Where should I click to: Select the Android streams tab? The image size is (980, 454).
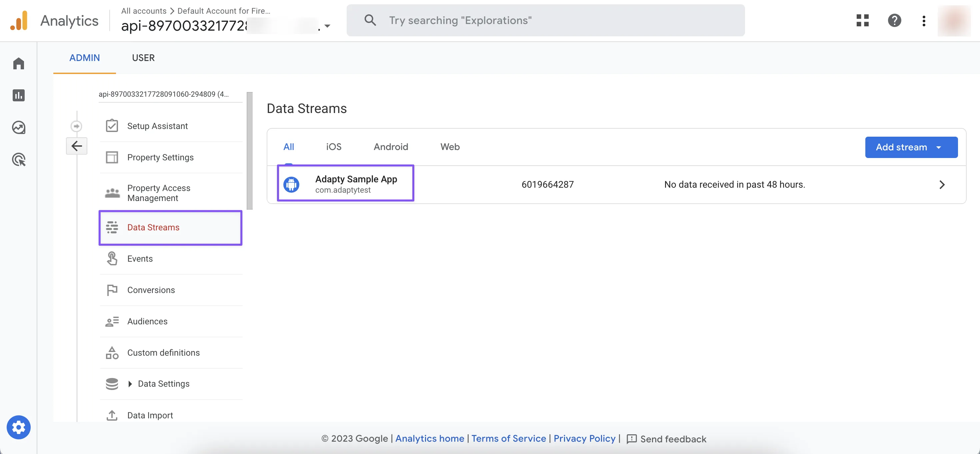click(391, 147)
